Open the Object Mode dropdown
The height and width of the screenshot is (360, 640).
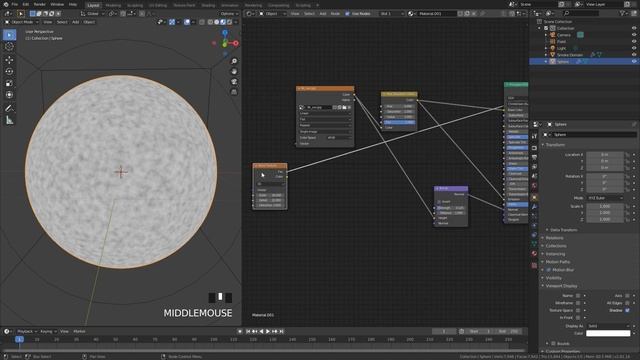pos(21,22)
